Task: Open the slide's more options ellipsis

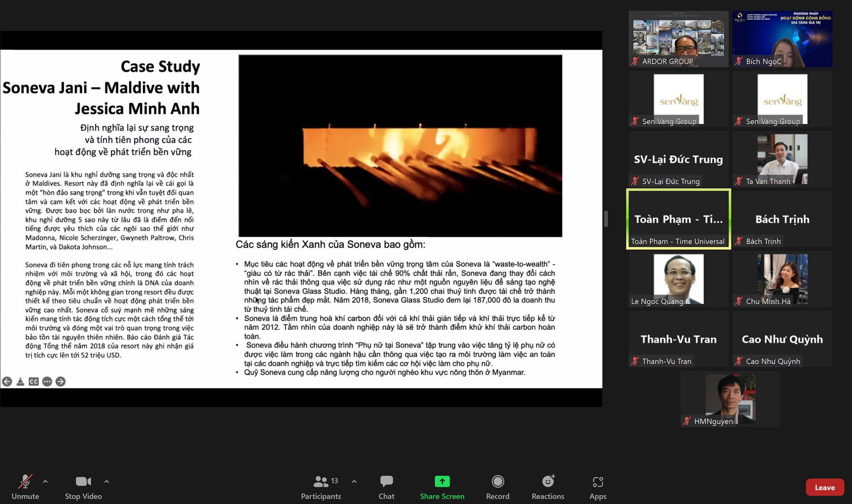Action: coord(47,382)
